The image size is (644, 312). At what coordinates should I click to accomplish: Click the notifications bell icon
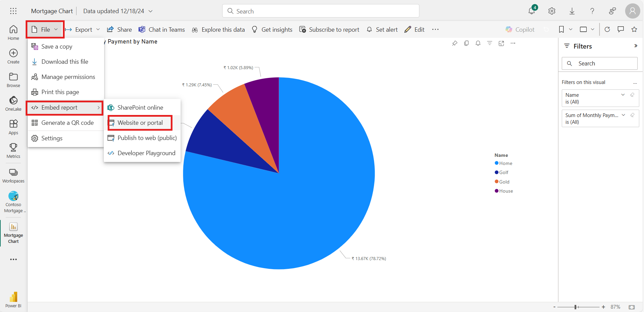(x=531, y=11)
